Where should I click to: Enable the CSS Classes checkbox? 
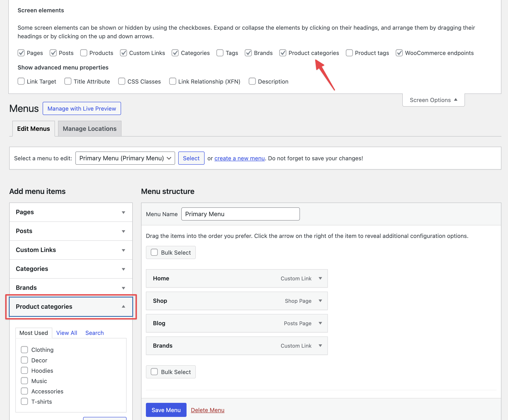tap(122, 81)
